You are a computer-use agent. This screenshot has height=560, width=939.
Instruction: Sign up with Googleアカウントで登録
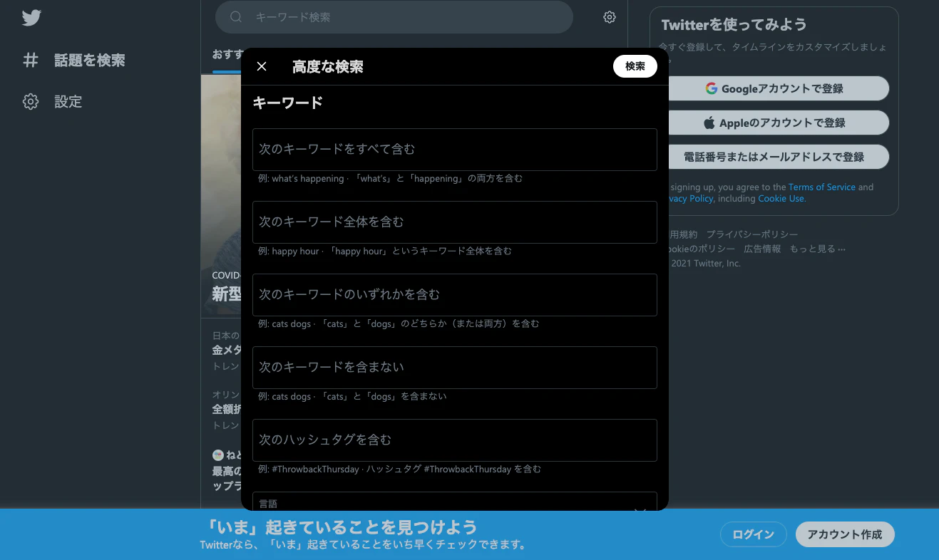[x=774, y=88]
